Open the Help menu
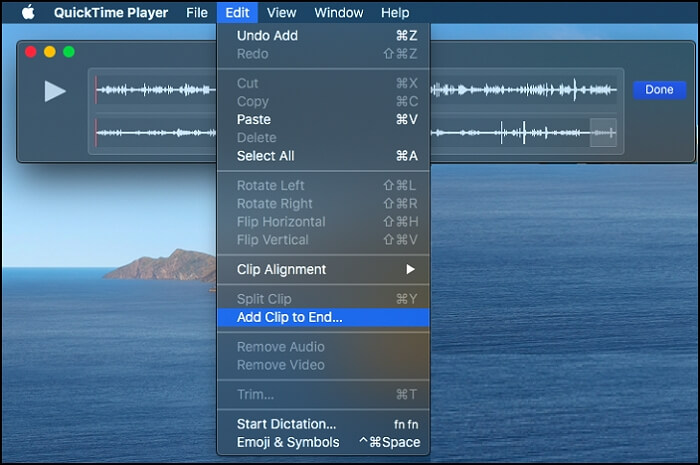The width and height of the screenshot is (700, 465). point(395,13)
